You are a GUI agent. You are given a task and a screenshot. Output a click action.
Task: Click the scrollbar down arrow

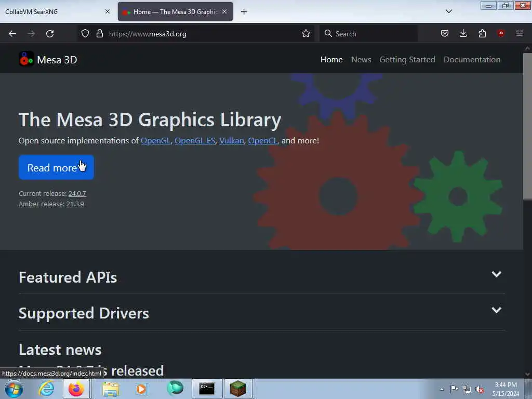coord(527,374)
